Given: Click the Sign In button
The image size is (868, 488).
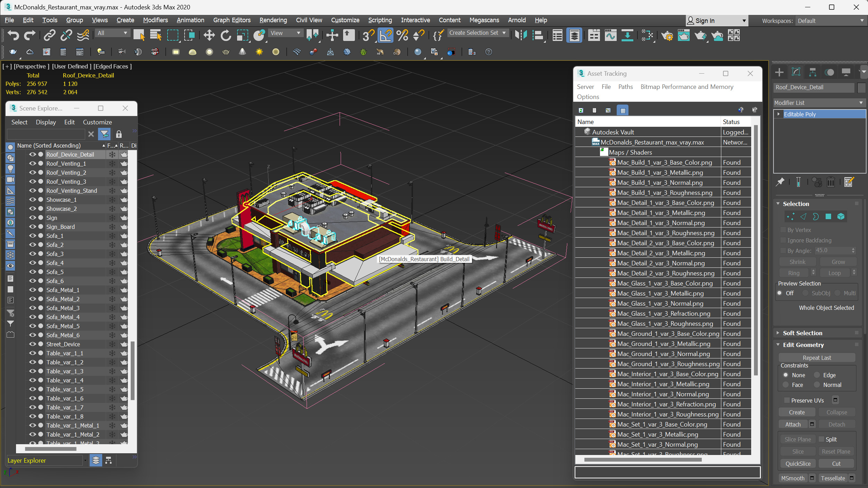Looking at the screenshot, I should (716, 21).
